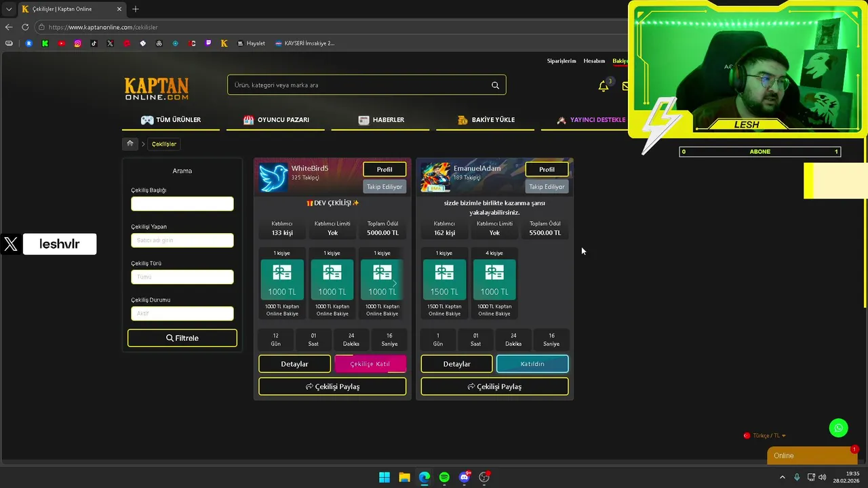
Task: Open the Twitch bookmark icon
Action: point(208,43)
